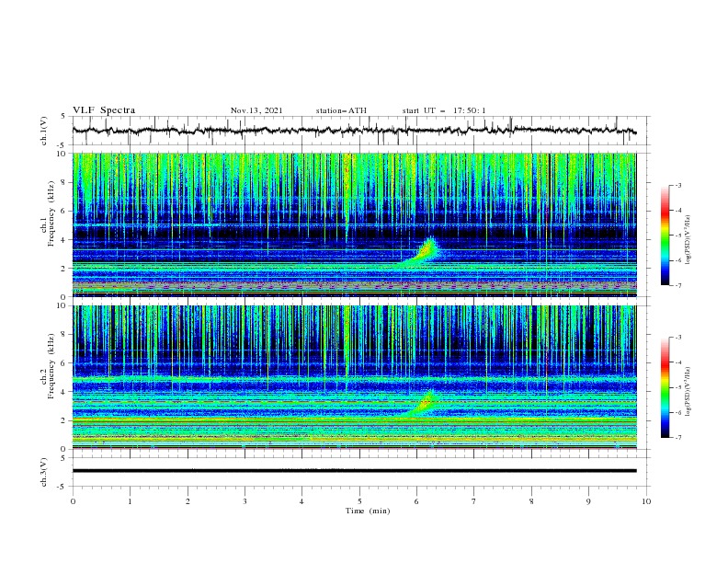The height and width of the screenshot is (563, 728).
Task: Click the time-axis tick label '9'
Action: tap(588, 501)
